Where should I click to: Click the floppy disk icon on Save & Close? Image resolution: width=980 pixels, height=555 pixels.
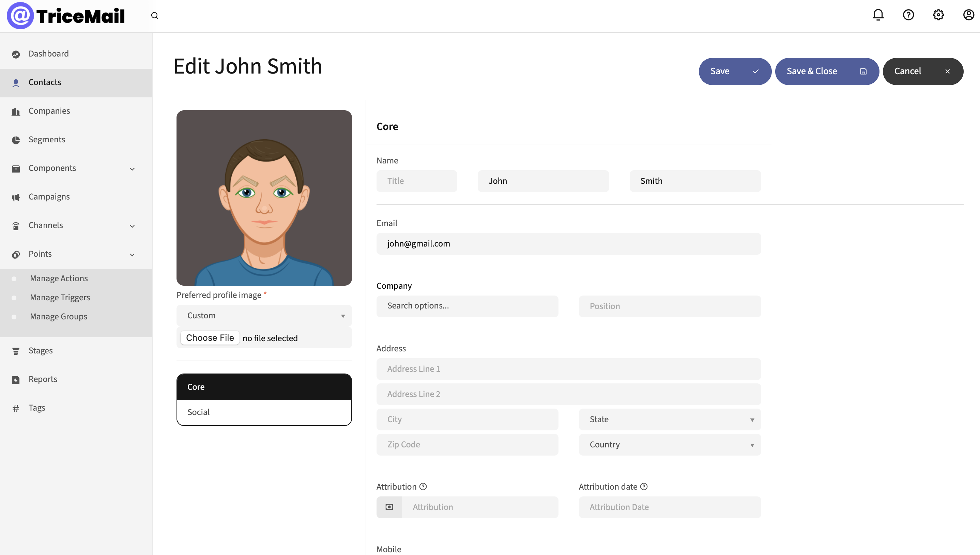863,71
